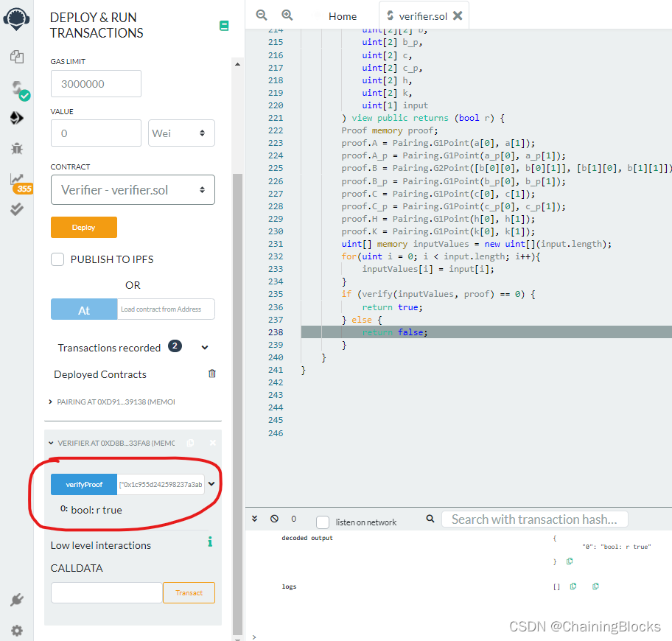Toggle Publish to IPFS checkbox

(57, 259)
